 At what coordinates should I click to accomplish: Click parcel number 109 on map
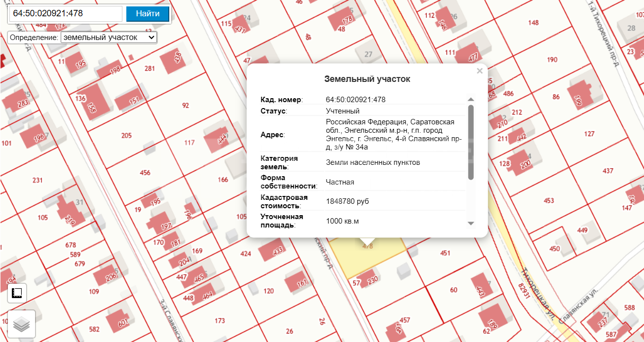tap(94, 292)
